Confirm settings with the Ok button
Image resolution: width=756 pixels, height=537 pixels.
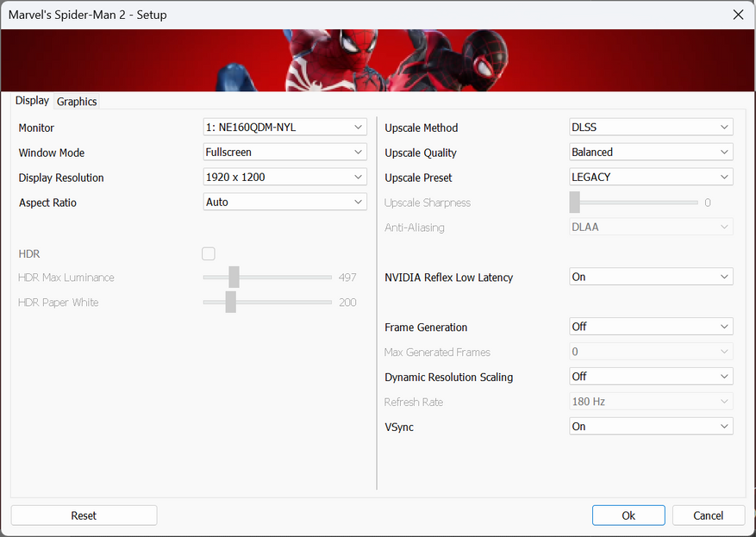(x=628, y=515)
